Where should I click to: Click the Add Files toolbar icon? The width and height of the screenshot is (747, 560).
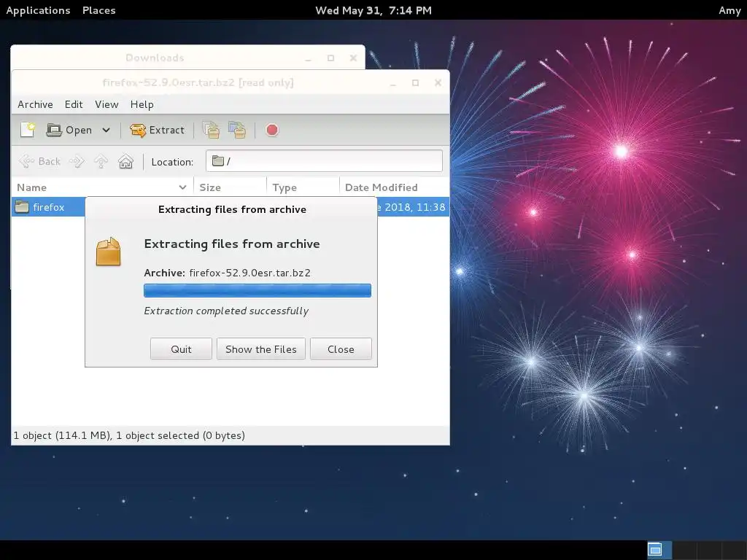(211, 130)
